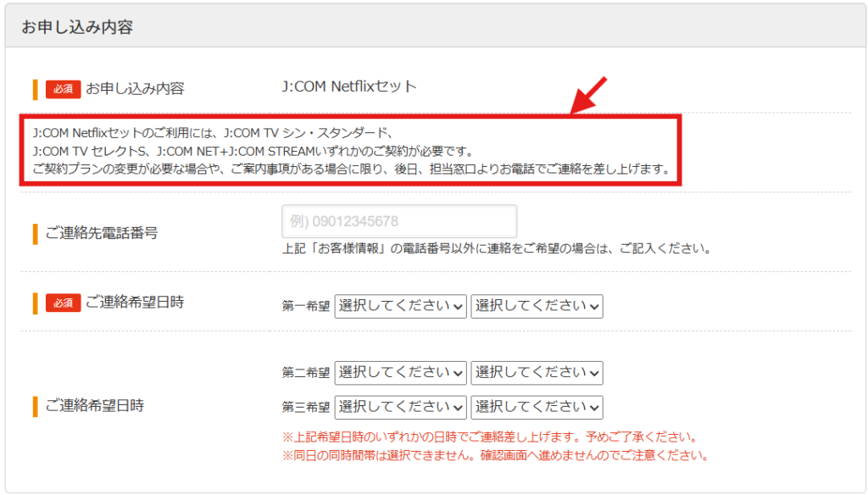868x495 pixels.
Task: Click the notice line 'ご契約プランの変更が必要な場合や'
Action: point(352,170)
